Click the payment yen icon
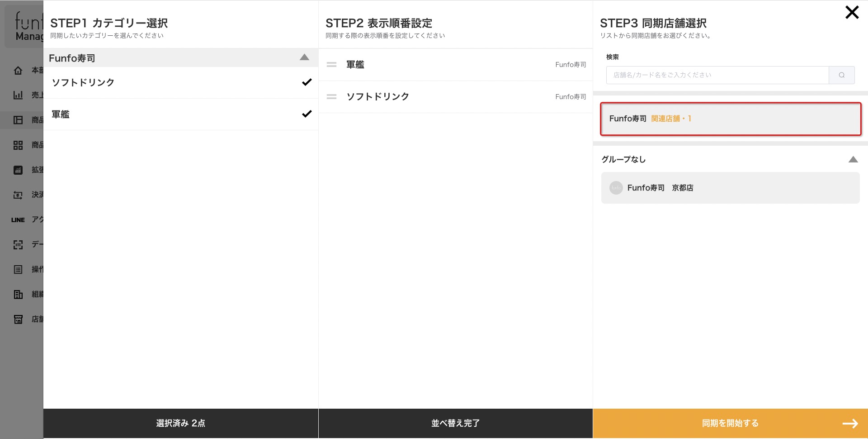 point(18,195)
